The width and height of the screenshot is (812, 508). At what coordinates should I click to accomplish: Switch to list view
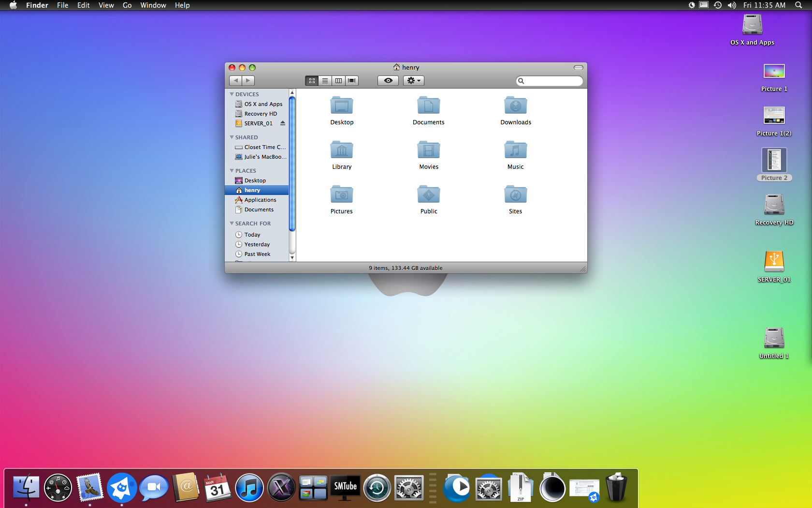click(325, 81)
